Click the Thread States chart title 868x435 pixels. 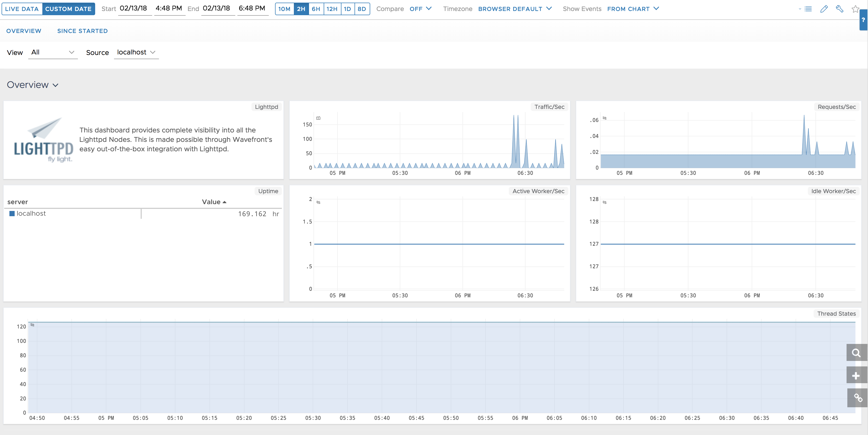click(836, 314)
